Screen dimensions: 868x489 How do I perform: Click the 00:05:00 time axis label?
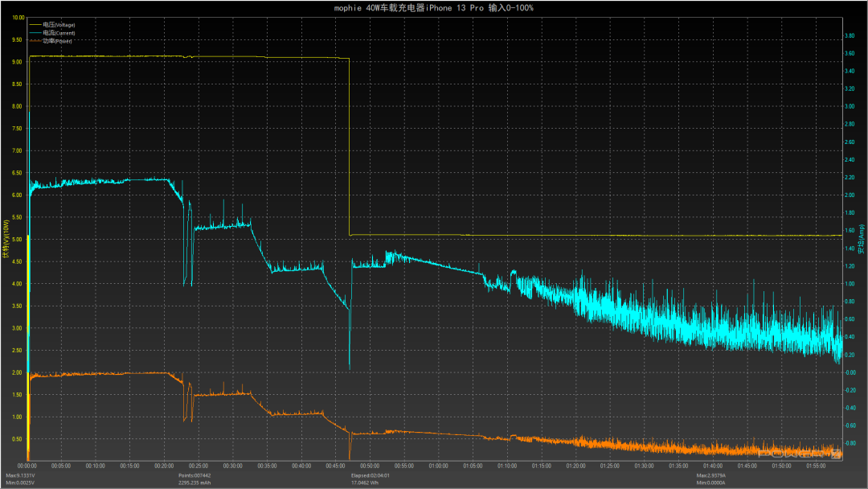tap(61, 466)
